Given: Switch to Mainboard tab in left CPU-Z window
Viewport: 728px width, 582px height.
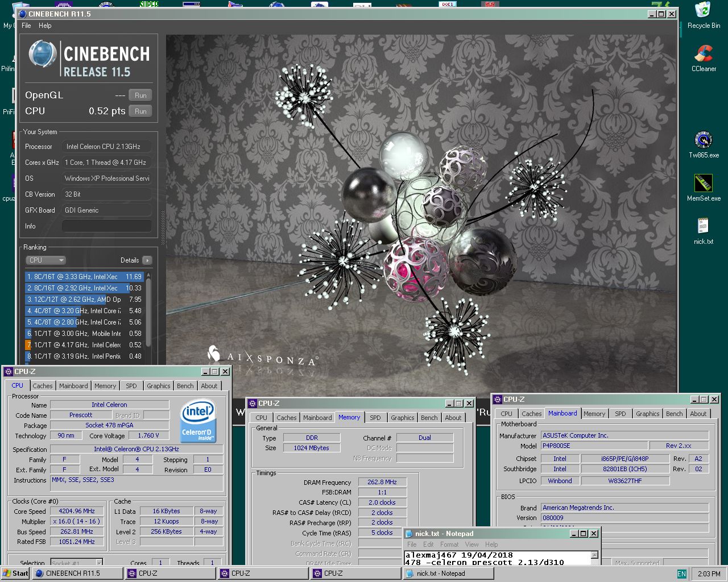Looking at the screenshot, I should click(73, 386).
